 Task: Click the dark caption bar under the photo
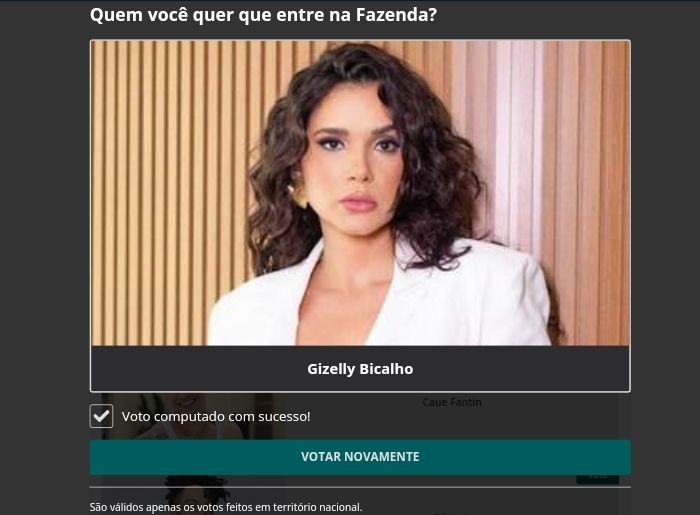[360, 369]
